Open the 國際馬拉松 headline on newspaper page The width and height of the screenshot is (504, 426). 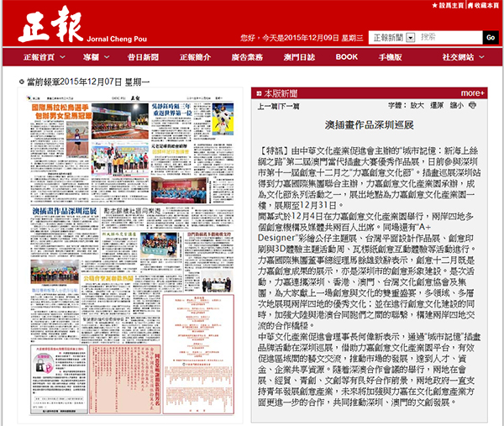click(61, 112)
